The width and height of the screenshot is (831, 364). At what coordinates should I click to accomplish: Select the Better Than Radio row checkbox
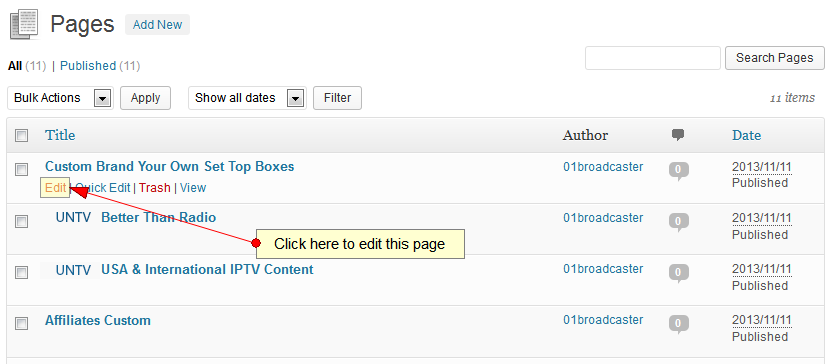tap(21, 221)
